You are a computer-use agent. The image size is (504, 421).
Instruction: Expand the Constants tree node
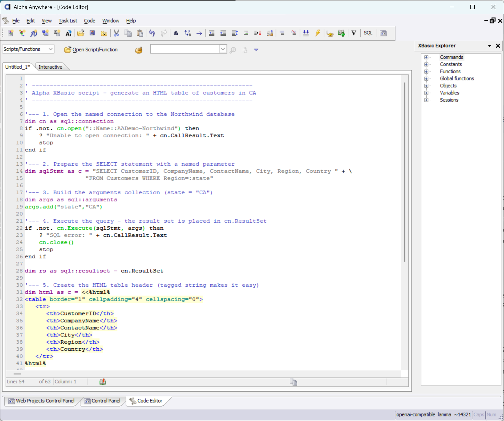(x=426, y=64)
